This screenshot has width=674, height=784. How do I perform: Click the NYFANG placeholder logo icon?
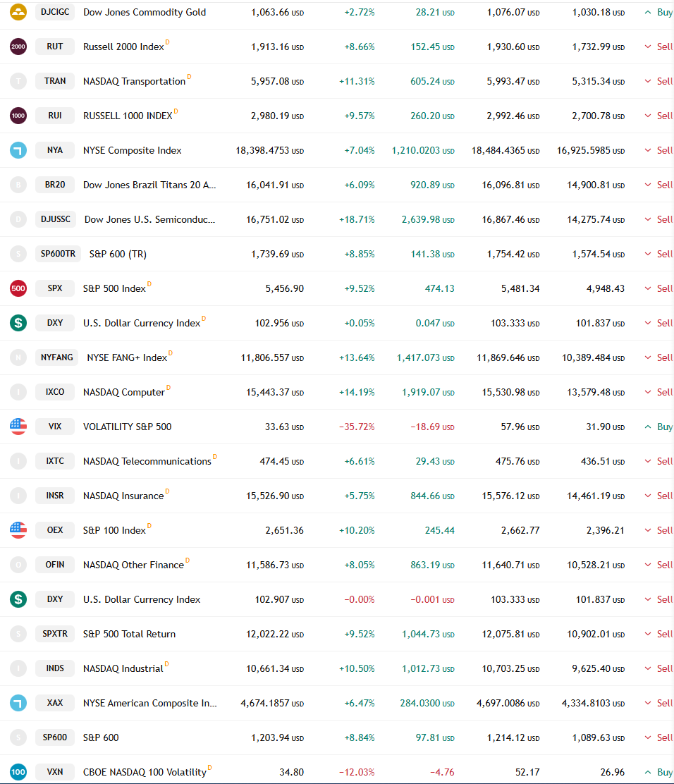coord(18,357)
